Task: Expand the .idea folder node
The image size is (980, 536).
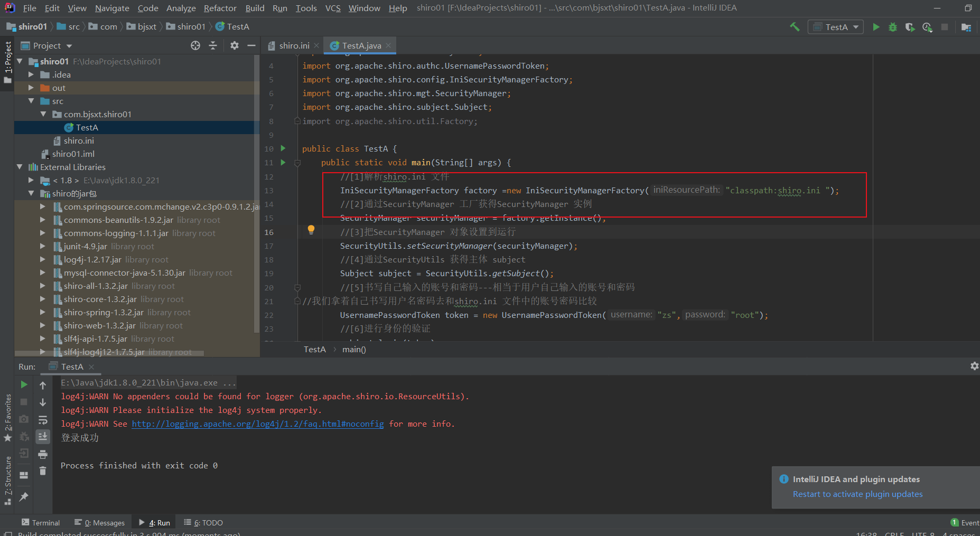Action: (x=31, y=74)
